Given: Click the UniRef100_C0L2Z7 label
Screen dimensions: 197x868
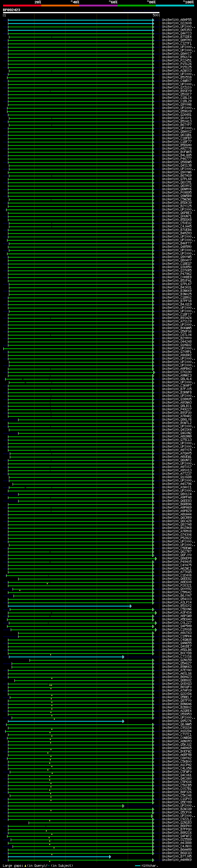Looking at the screenshot, I should pos(177,623).
